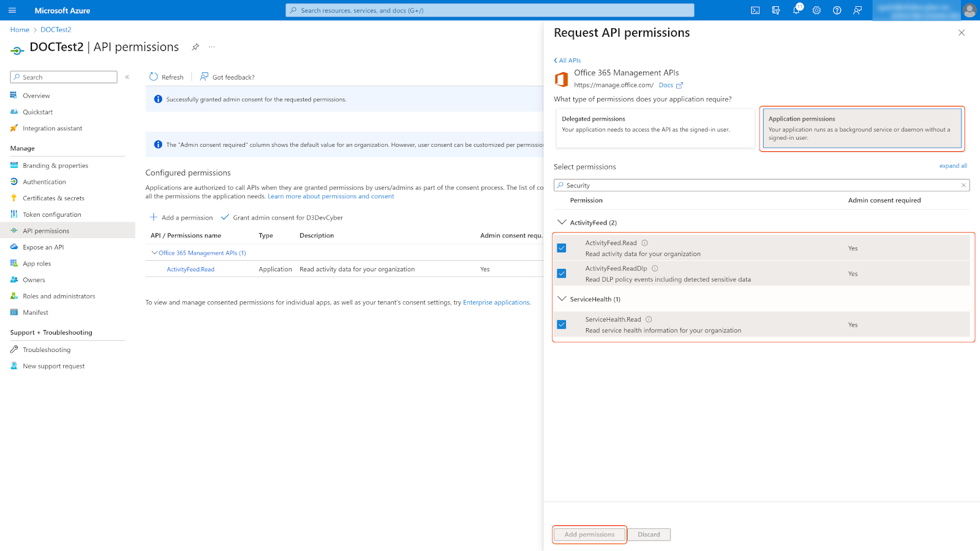Open Certificates & secrets in sidebar
The image size is (980, 551).
pos(53,198)
